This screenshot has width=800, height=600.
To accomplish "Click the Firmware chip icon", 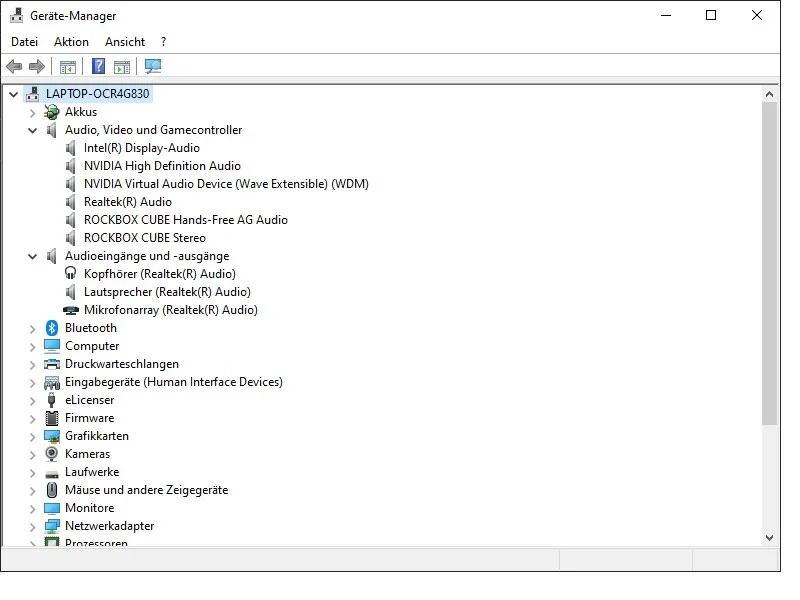I will tap(52, 418).
